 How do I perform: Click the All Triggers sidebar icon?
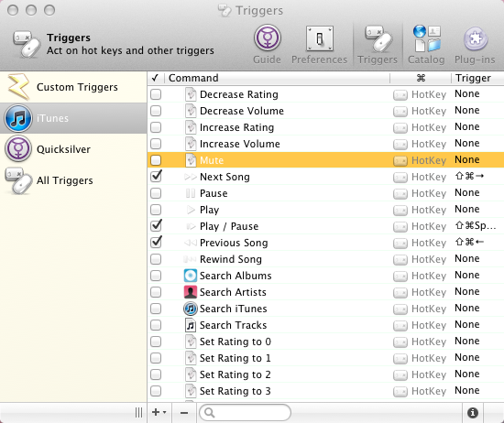18,180
